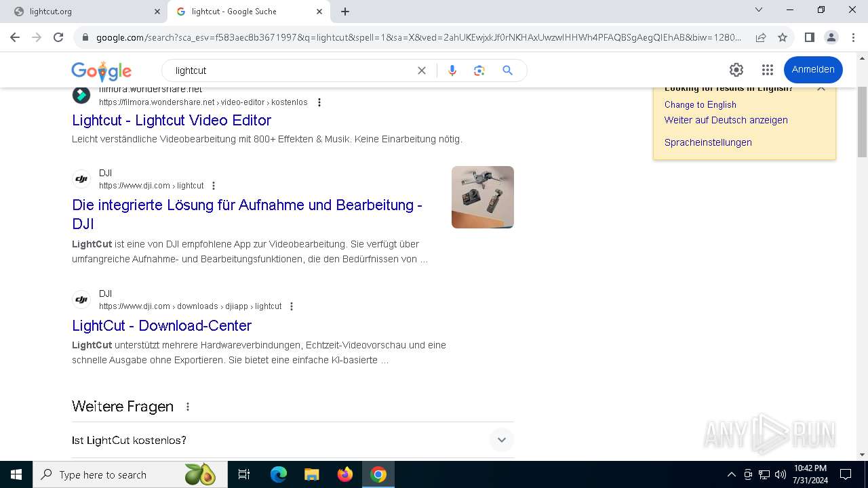Click the DJI drone result thumbnail

point(483,197)
